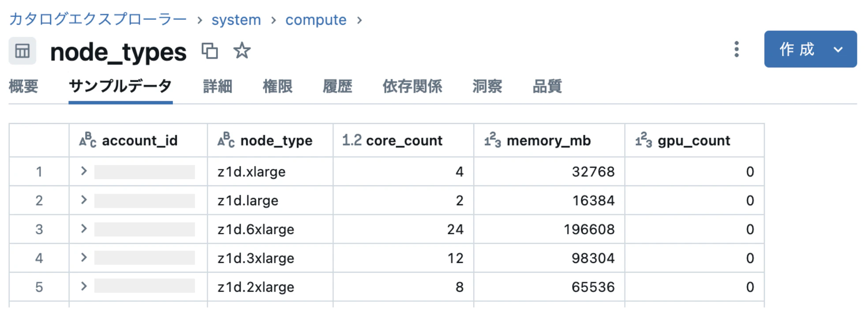The image size is (868, 315).
Task: Expand account_id value in row 1
Action: 84,171
